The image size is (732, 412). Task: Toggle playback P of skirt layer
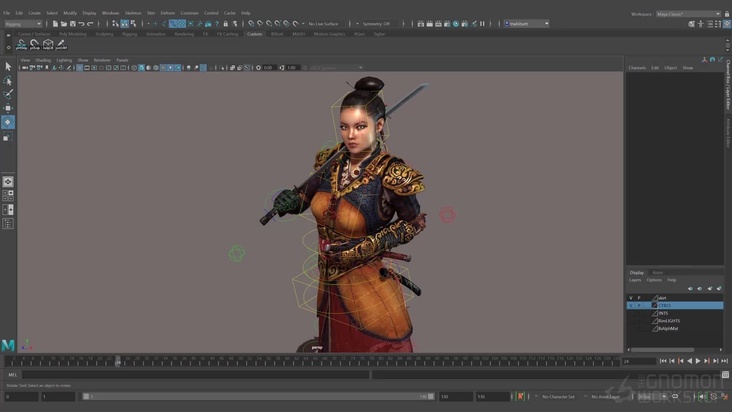tap(639, 298)
